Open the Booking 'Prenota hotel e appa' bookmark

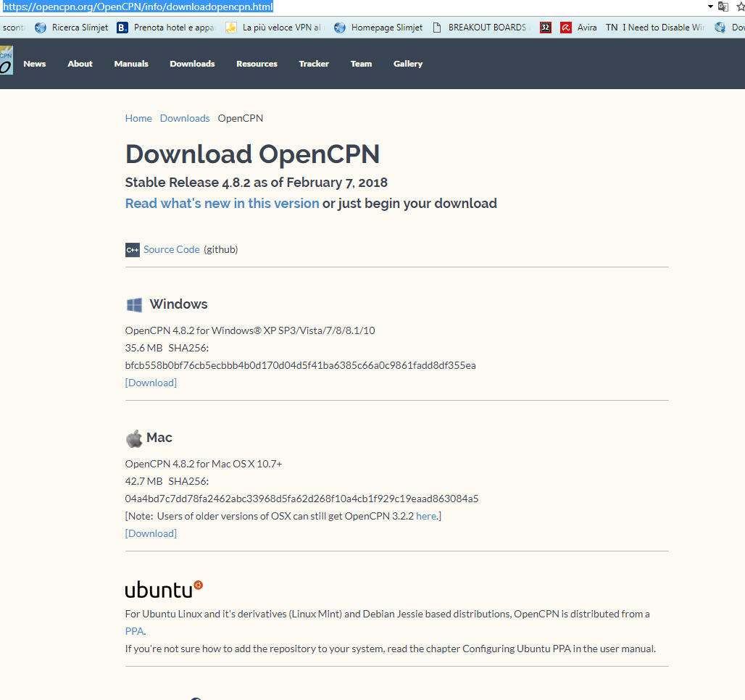click(165, 28)
